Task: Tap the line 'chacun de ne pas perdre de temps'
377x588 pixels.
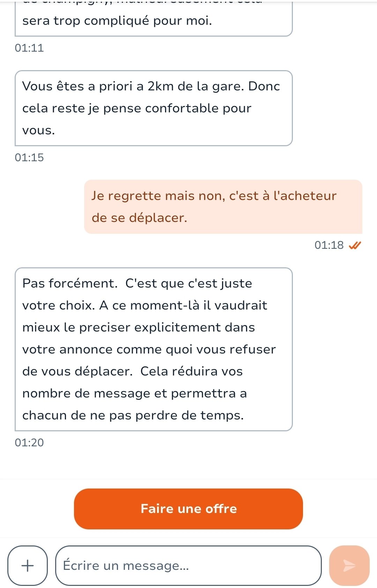Action: [133, 415]
